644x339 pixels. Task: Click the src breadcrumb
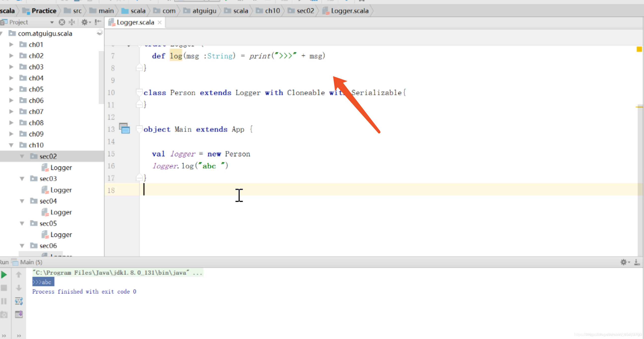click(x=77, y=11)
